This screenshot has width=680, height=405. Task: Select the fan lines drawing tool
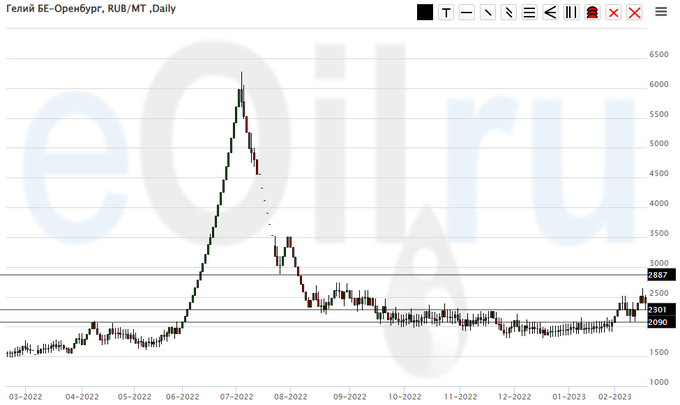coord(550,13)
